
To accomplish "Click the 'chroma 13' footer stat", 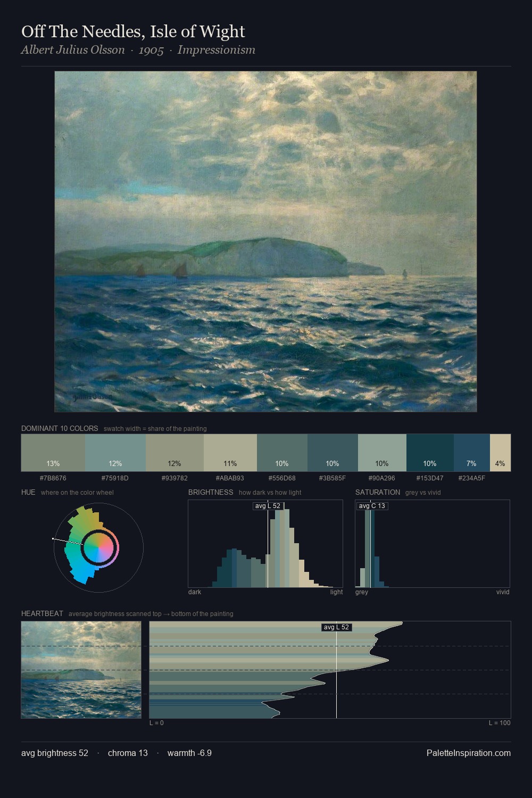I will [128, 753].
